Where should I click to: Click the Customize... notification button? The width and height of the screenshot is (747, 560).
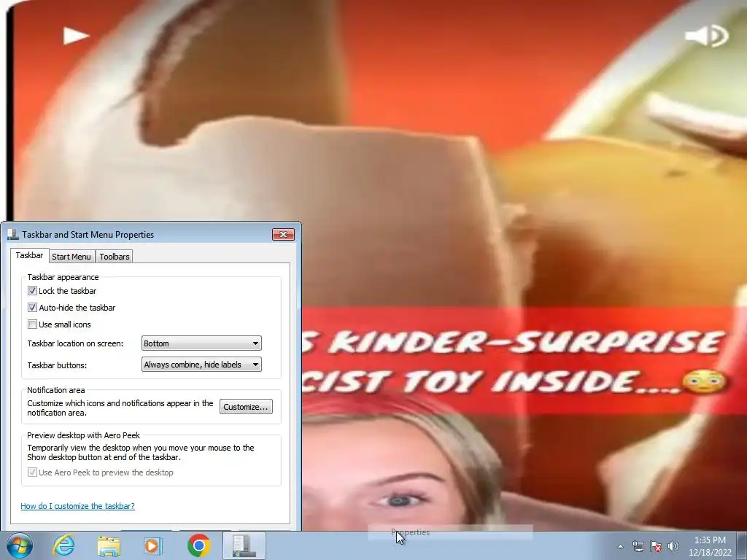point(246,407)
